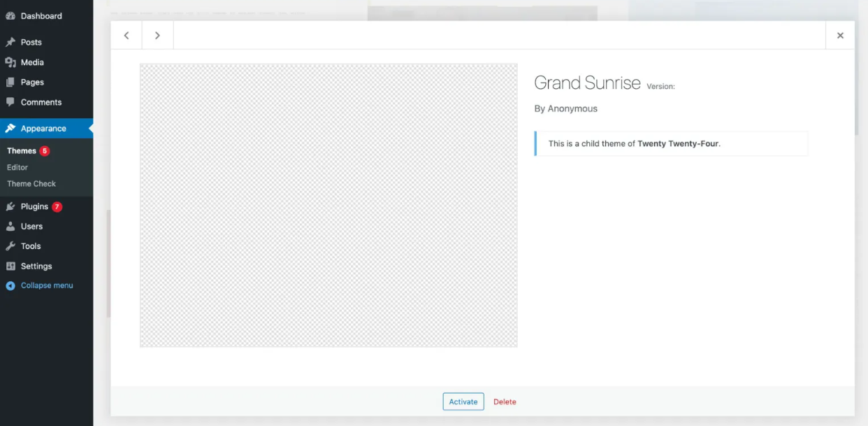Click the Pages document icon
The height and width of the screenshot is (426, 868).
point(10,83)
